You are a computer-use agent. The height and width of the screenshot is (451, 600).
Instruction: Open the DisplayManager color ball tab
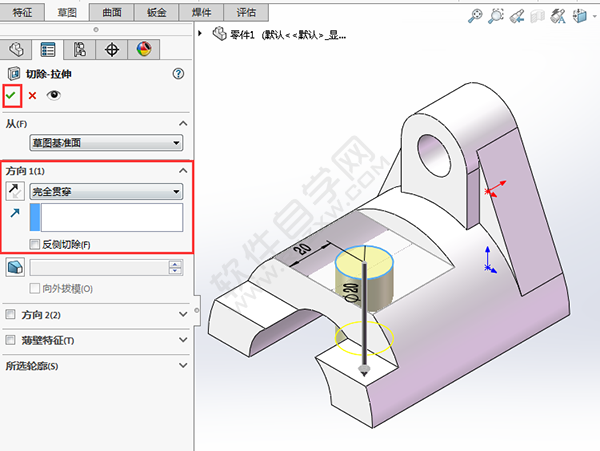tap(144, 49)
